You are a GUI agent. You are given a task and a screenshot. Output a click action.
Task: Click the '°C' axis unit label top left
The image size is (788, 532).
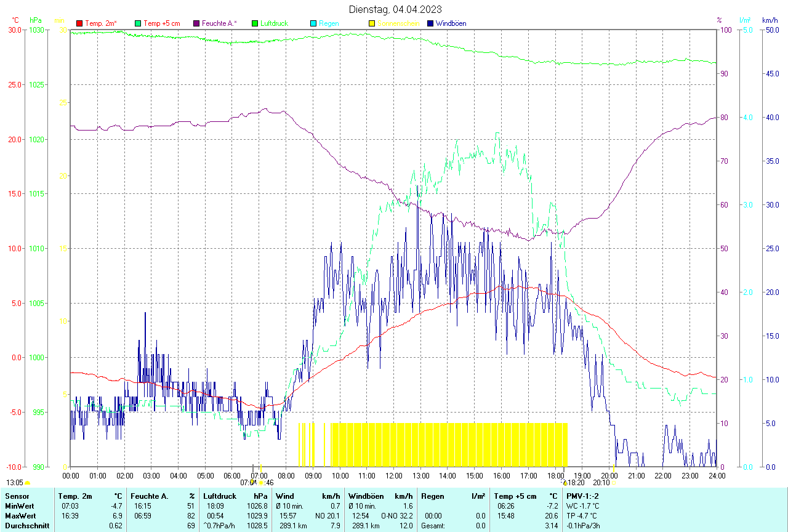coord(15,20)
